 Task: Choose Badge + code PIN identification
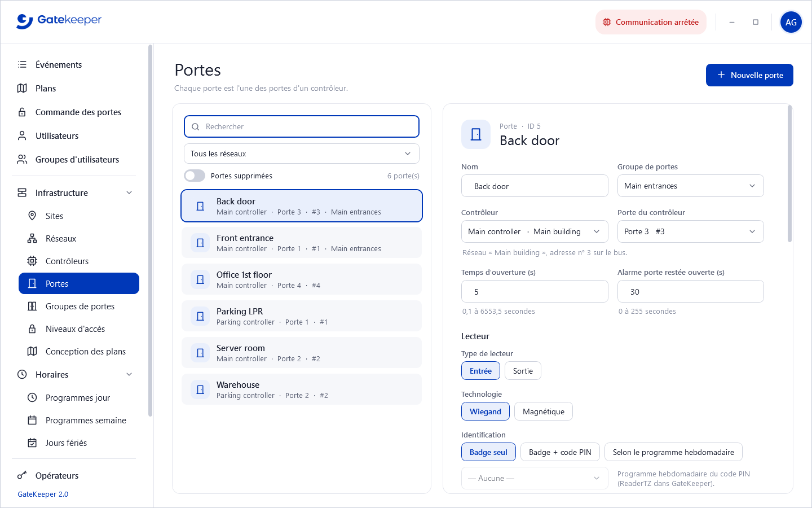tap(560, 452)
